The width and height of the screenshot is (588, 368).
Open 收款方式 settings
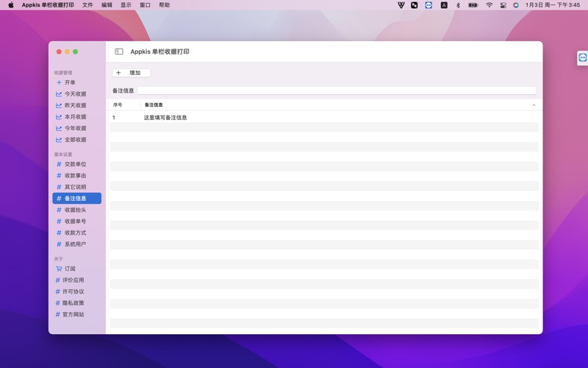(77, 233)
